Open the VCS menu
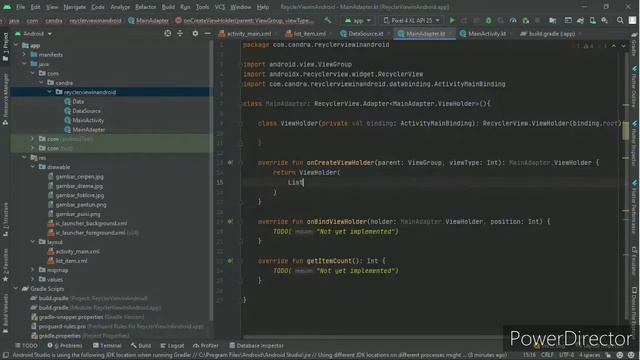640x360 pixels. point(220,7)
